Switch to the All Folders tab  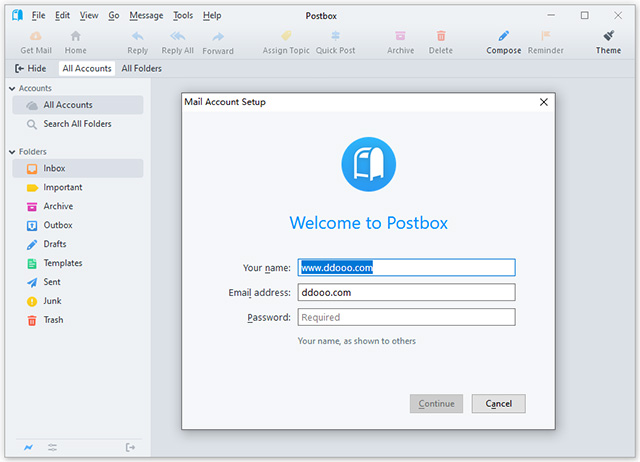(141, 68)
